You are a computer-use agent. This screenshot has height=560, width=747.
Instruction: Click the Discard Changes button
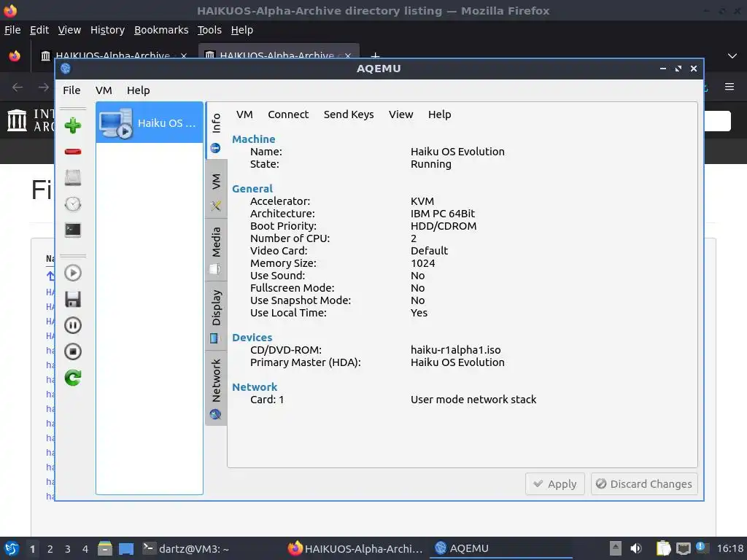644,484
